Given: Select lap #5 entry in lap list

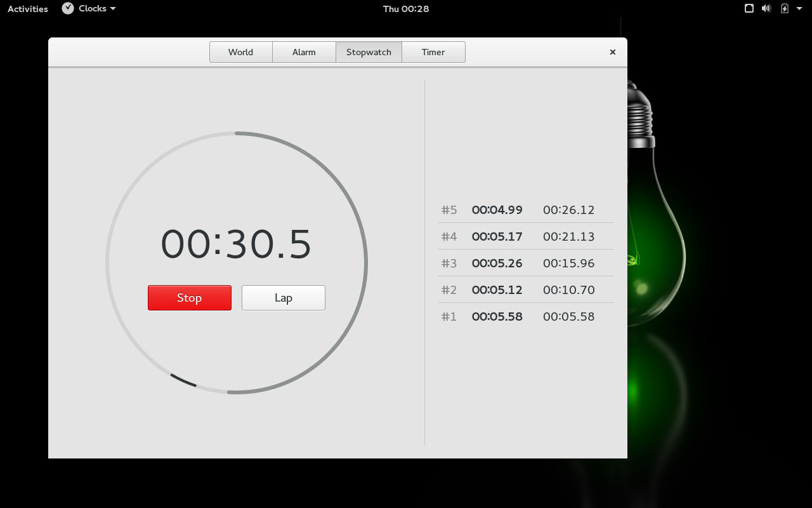Looking at the screenshot, I should pyautogui.click(x=525, y=210).
